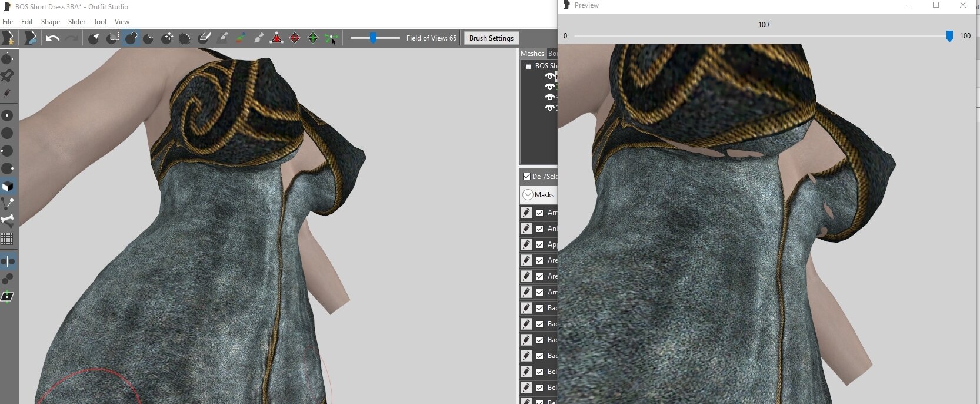Viewport: 980px width, 404px height.
Task: Collapse the BOS Short Dress tree node
Action: point(528,66)
